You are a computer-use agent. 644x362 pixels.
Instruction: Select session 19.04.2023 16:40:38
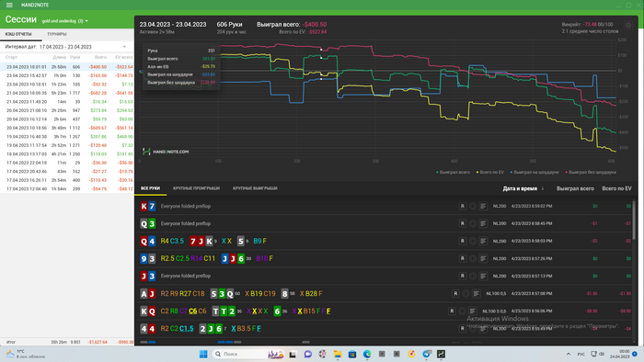click(x=67, y=137)
